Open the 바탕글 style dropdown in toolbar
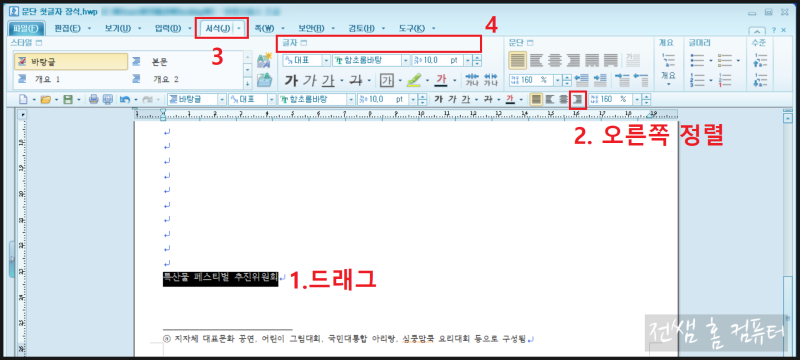 (221, 99)
